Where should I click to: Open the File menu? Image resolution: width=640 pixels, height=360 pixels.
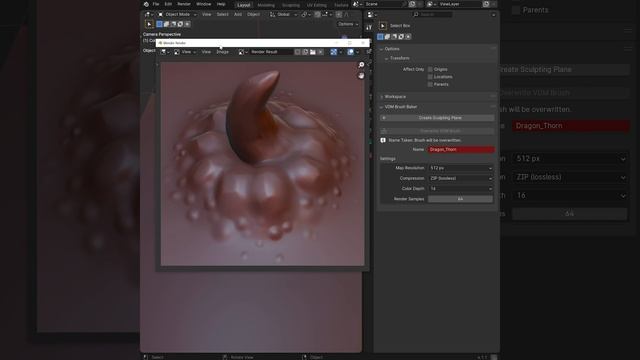pos(156,4)
